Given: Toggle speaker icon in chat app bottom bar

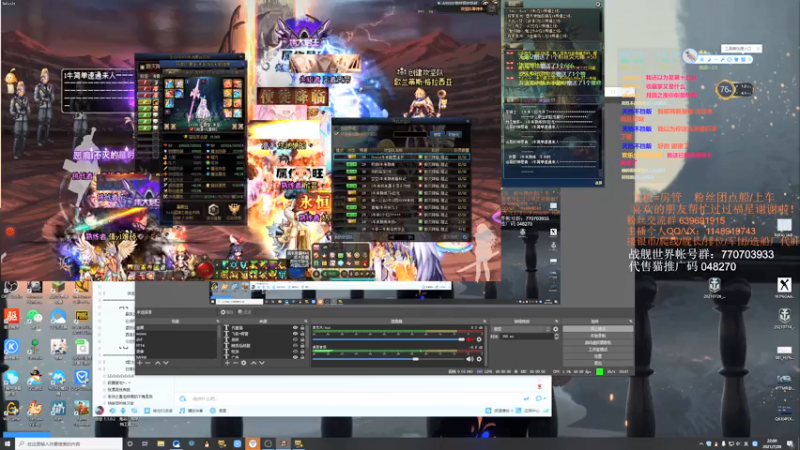Looking at the screenshot, I should [x=113, y=410].
